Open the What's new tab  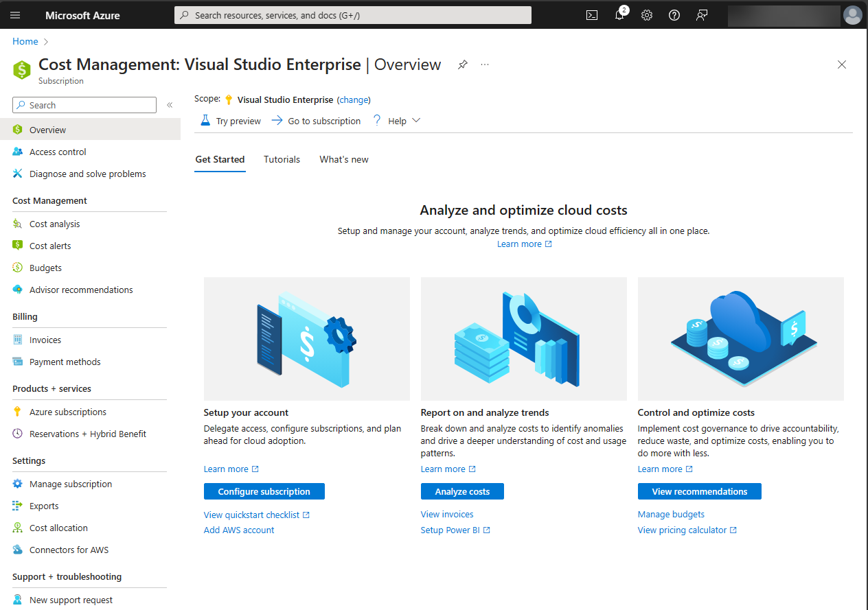[x=343, y=159]
